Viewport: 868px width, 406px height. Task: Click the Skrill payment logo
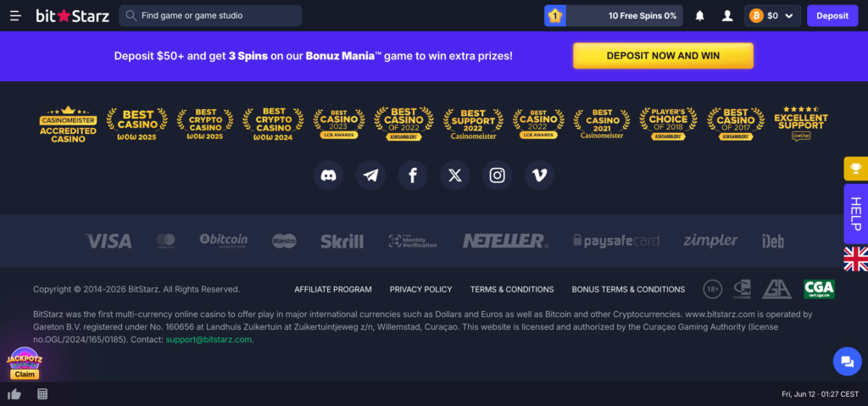click(342, 241)
